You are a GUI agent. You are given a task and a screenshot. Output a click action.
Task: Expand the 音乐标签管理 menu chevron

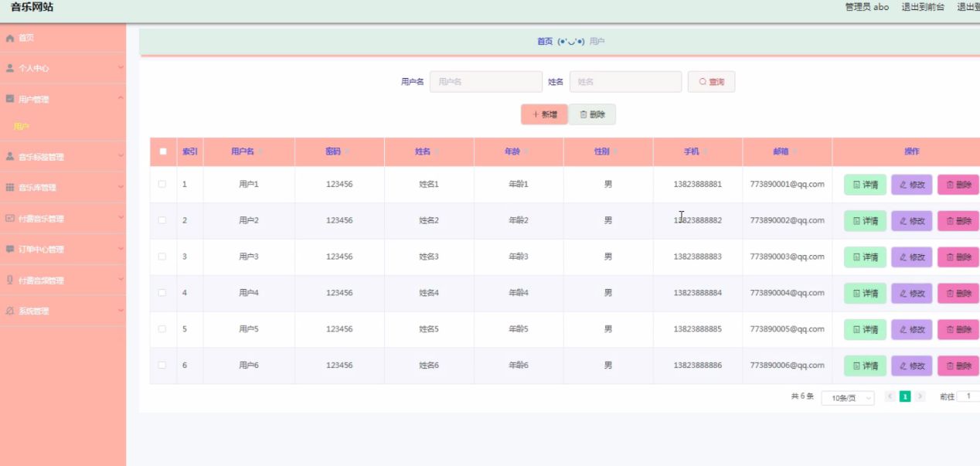(121, 156)
